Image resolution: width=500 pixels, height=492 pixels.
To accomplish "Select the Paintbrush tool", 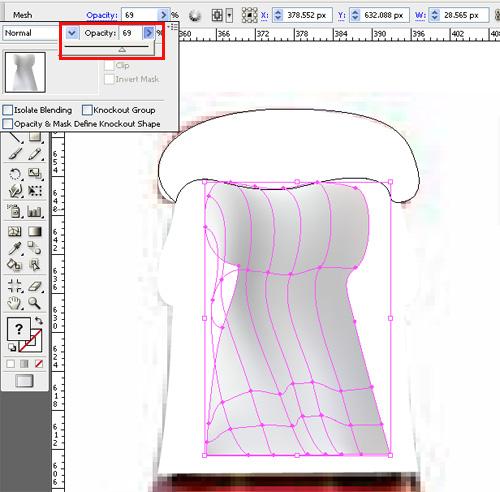I will pos(15,154).
